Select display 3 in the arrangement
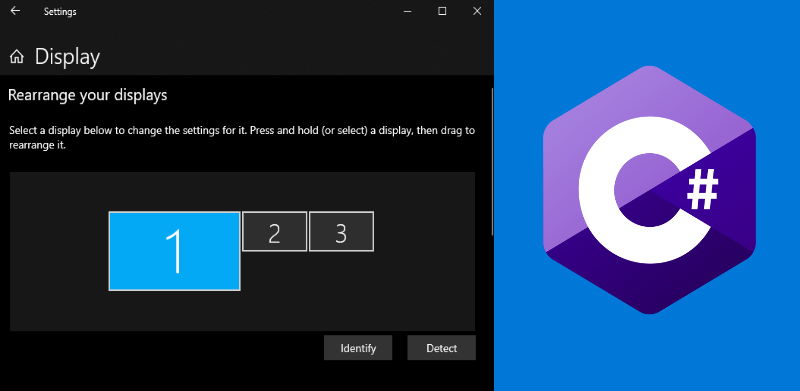Image resolution: width=800 pixels, height=391 pixels. (x=341, y=231)
